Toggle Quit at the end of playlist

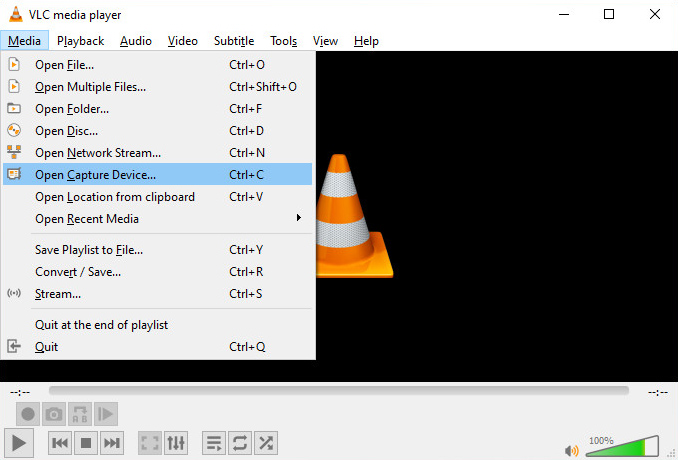point(157,325)
